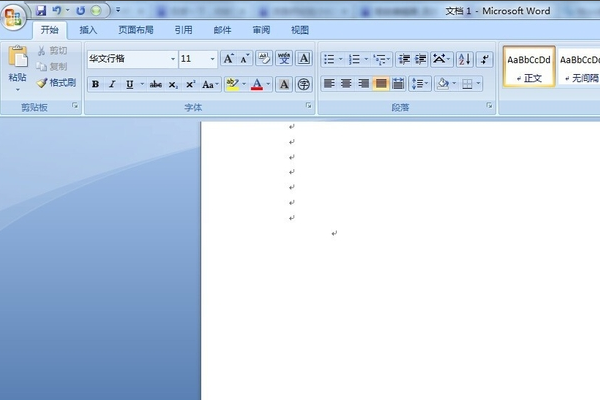Screen dimensions: 600x400
Task: Toggle subscript formatting
Action: [x=173, y=84]
